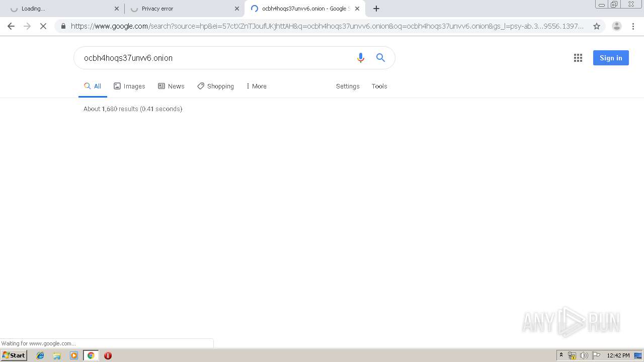Screen dimensions: 644x362
Task: Open the volume tray icon
Action: tap(584, 355)
